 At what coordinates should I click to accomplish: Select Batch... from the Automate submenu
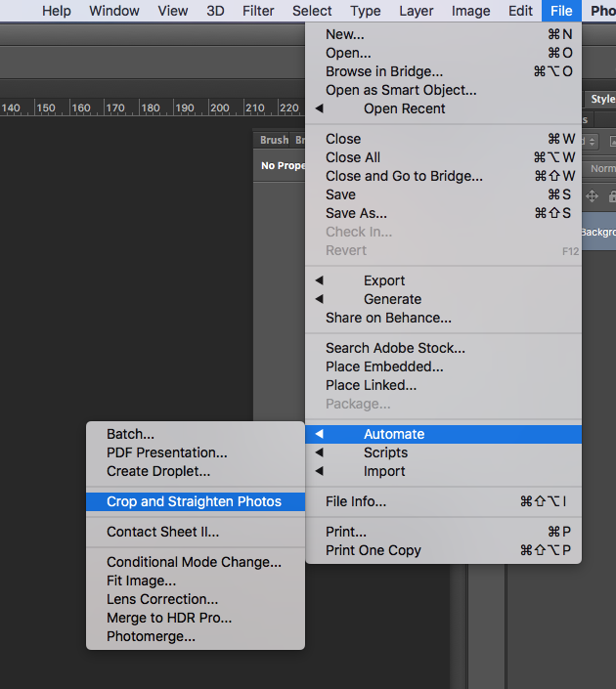click(x=130, y=434)
